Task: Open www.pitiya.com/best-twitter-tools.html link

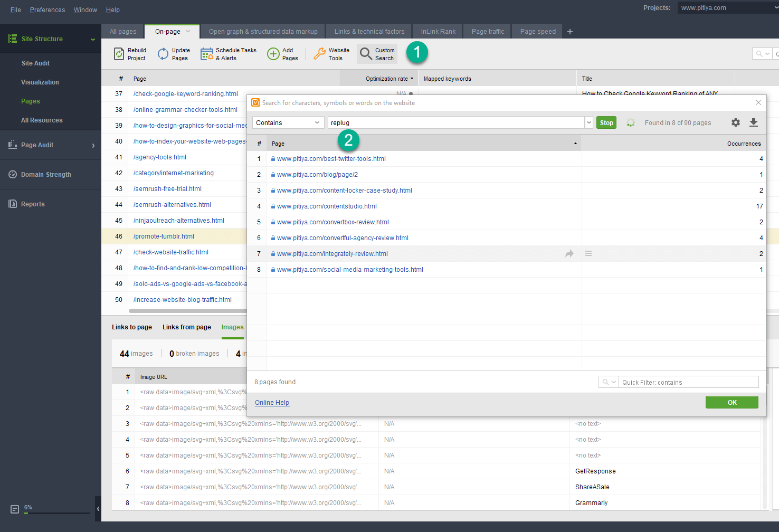Action: (331, 159)
